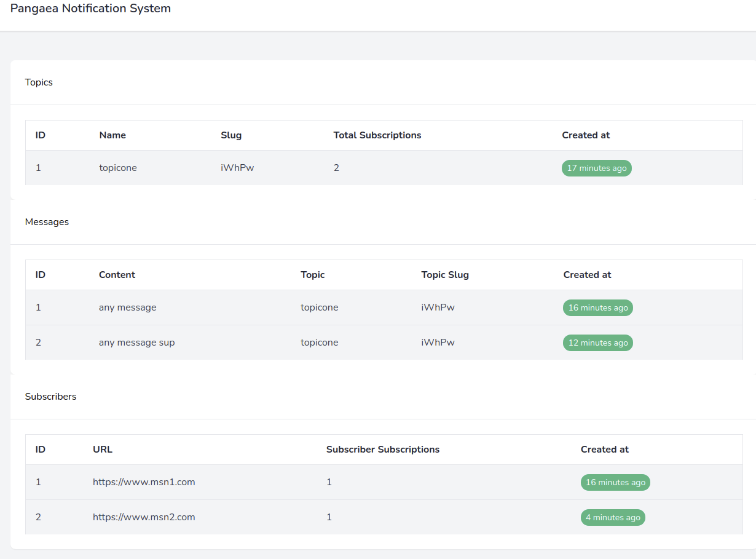Open https://www.msn2.com subscriber link

coord(144,517)
